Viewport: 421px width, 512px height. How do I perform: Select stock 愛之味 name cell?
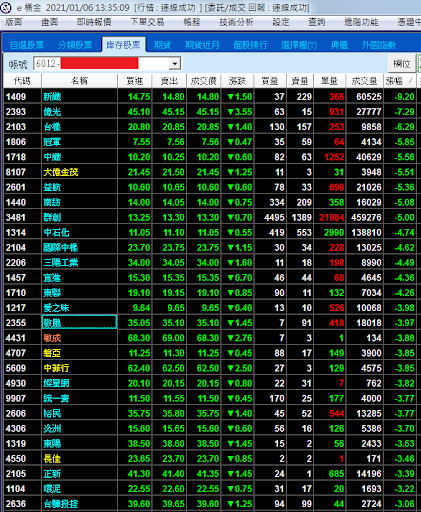(x=79, y=308)
